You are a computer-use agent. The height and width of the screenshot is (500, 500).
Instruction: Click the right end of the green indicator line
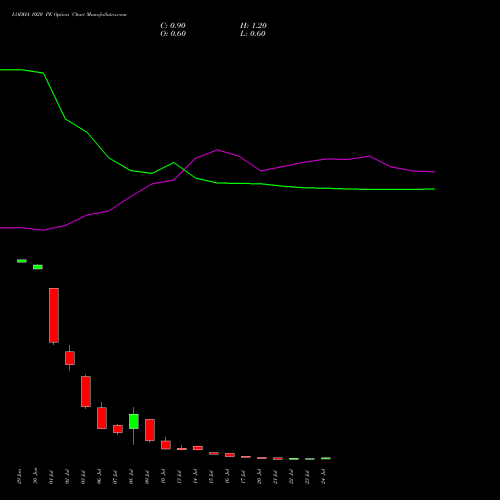[434, 189]
